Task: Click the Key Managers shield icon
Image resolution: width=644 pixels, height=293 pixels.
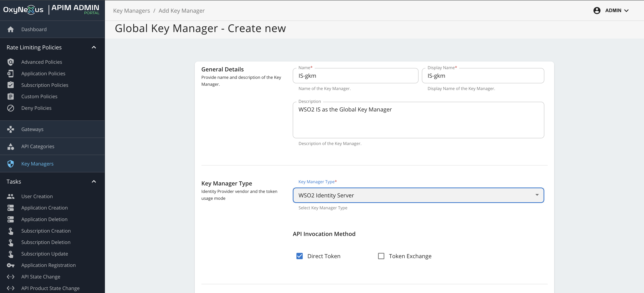Action: tap(10, 164)
